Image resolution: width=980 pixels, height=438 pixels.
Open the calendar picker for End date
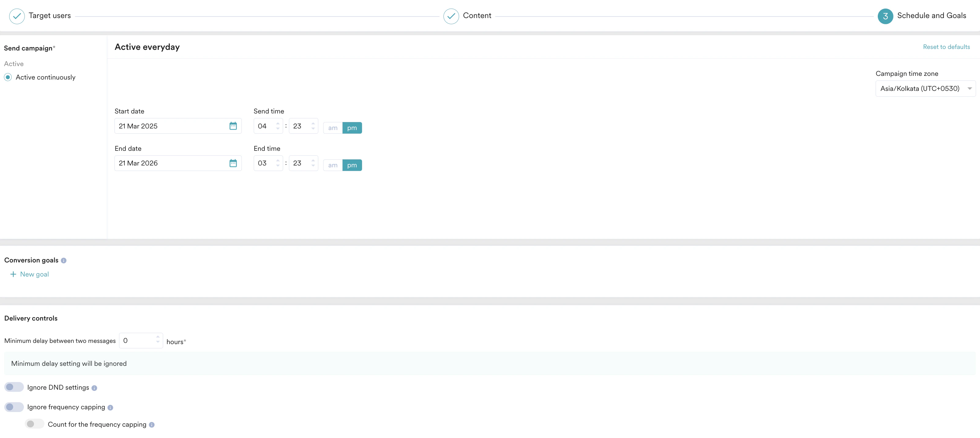tap(233, 163)
